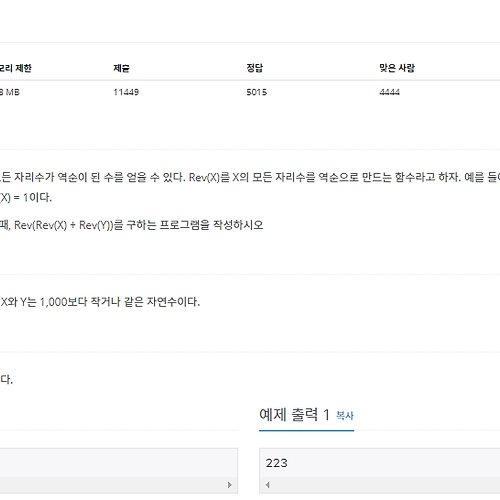Screen dimensions: 500x500
Task: Click the 메모리 제한 column header
Action: [x=15, y=68]
